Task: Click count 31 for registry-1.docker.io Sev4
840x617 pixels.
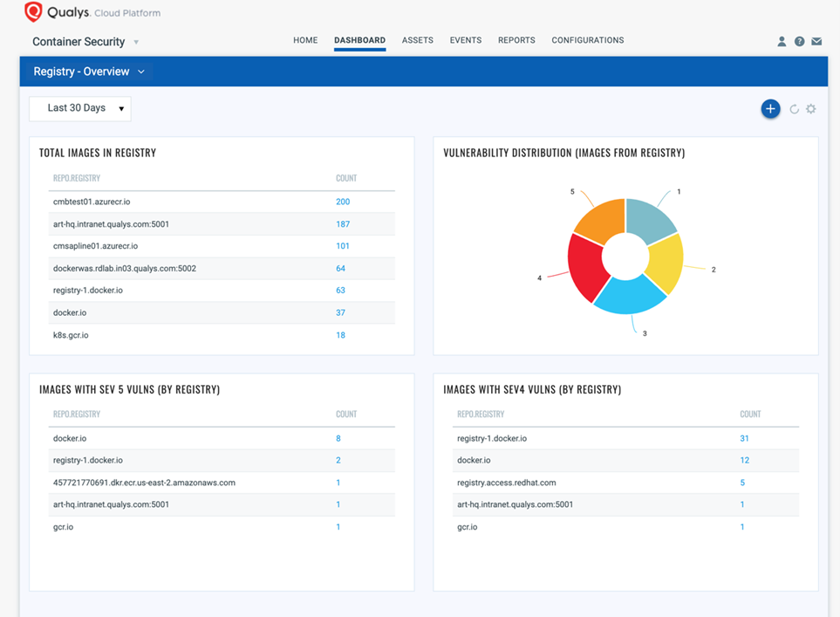Action: click(744, 438)
